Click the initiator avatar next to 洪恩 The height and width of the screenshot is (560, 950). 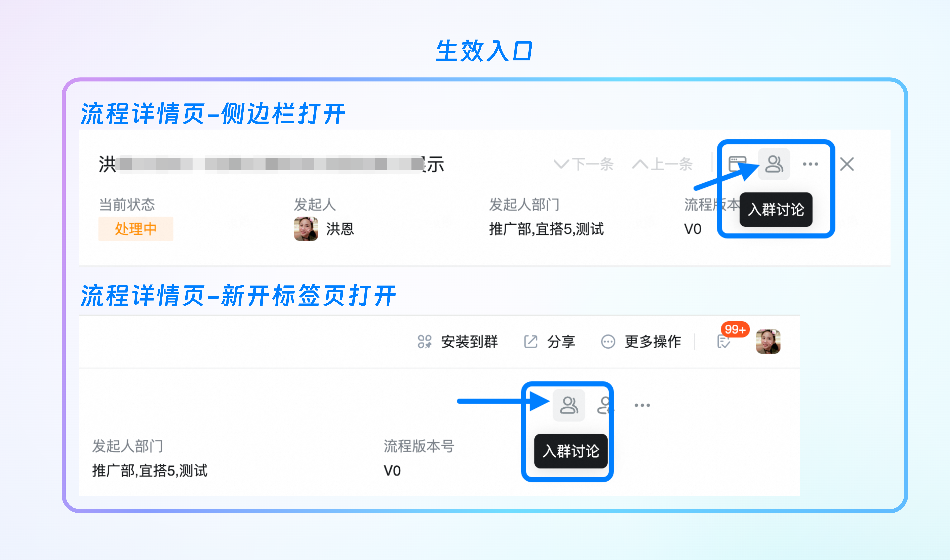pos(306,229)
